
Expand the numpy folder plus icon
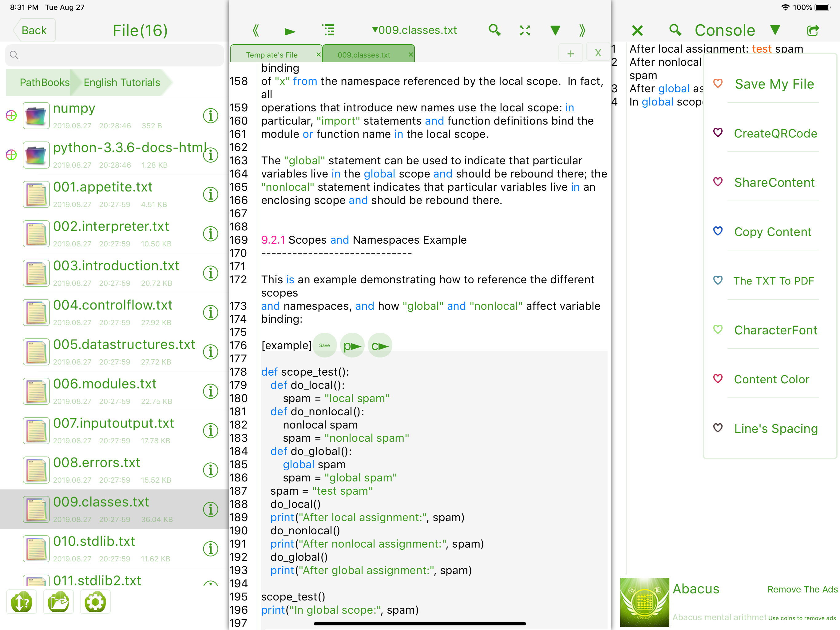click(x=11, y=116)
